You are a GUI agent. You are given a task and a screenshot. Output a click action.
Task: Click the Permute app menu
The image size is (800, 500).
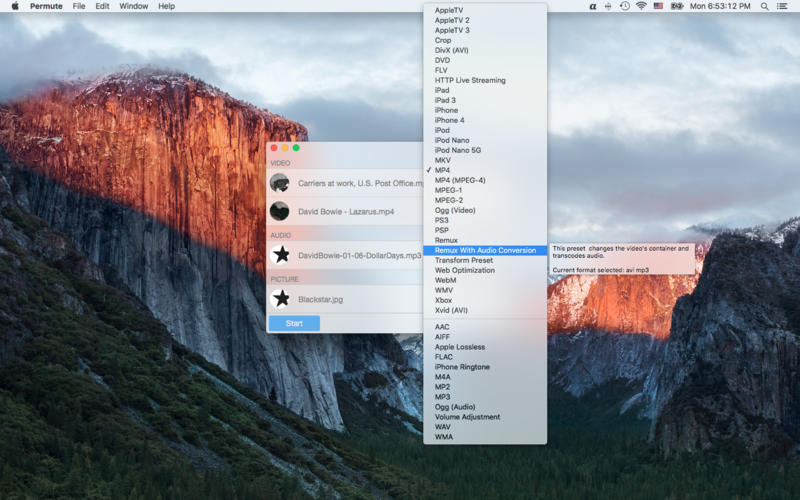pos(46,6)
